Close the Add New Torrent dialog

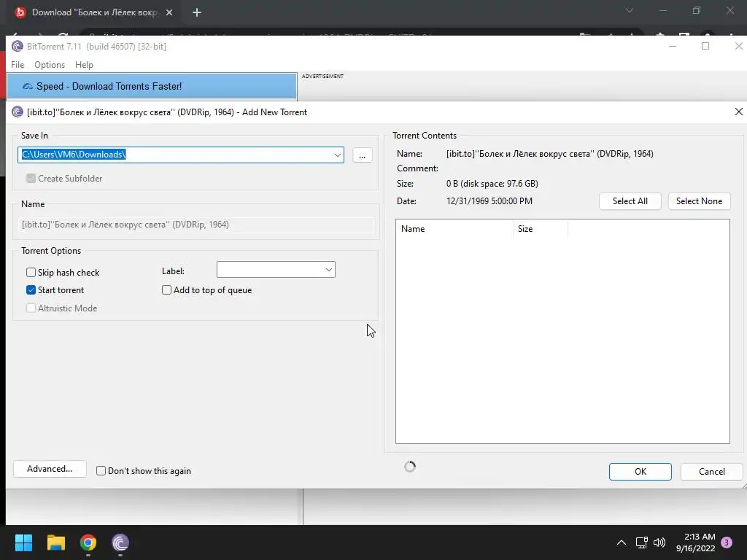pos(738,112)
